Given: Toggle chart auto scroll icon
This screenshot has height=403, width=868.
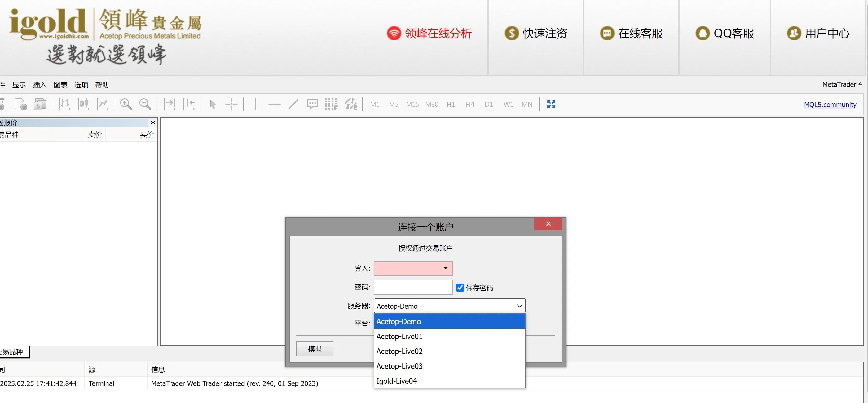Looking at the screenshot, I should [x=170, y=104].
